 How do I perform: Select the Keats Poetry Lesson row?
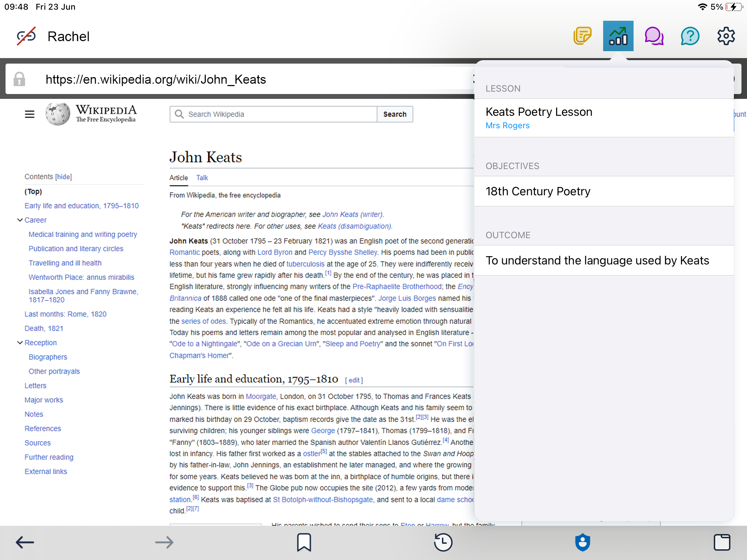tap(604, 118)
